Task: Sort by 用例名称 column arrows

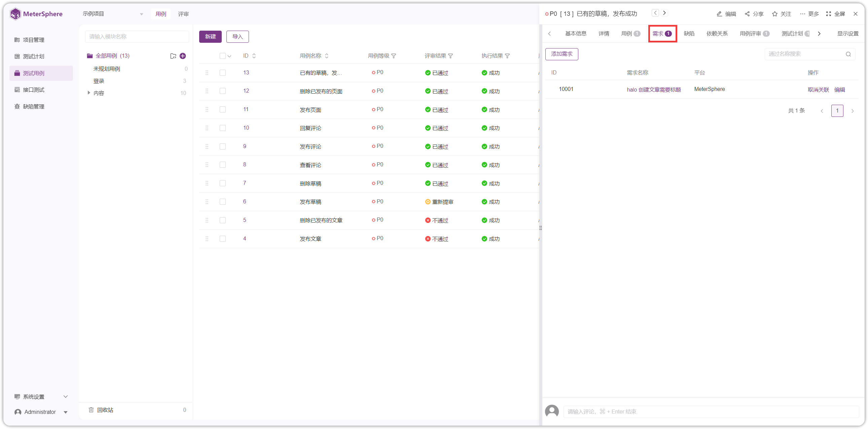Action: (x=327, y=56)
